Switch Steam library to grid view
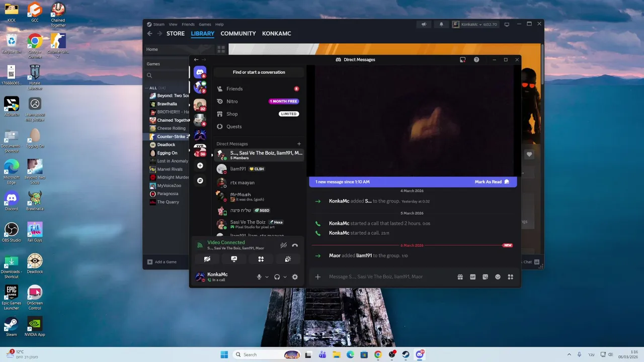 pyautogui.click(x=221, y=49)
